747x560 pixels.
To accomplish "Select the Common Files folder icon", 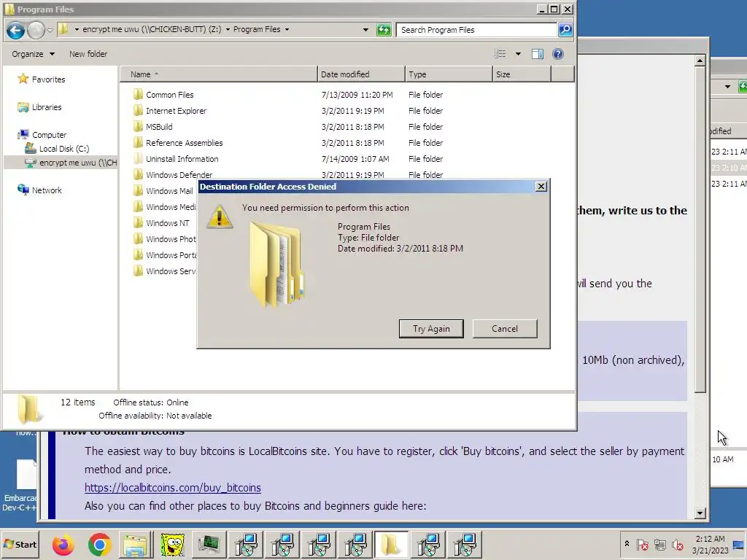I will tap(138, 94).
